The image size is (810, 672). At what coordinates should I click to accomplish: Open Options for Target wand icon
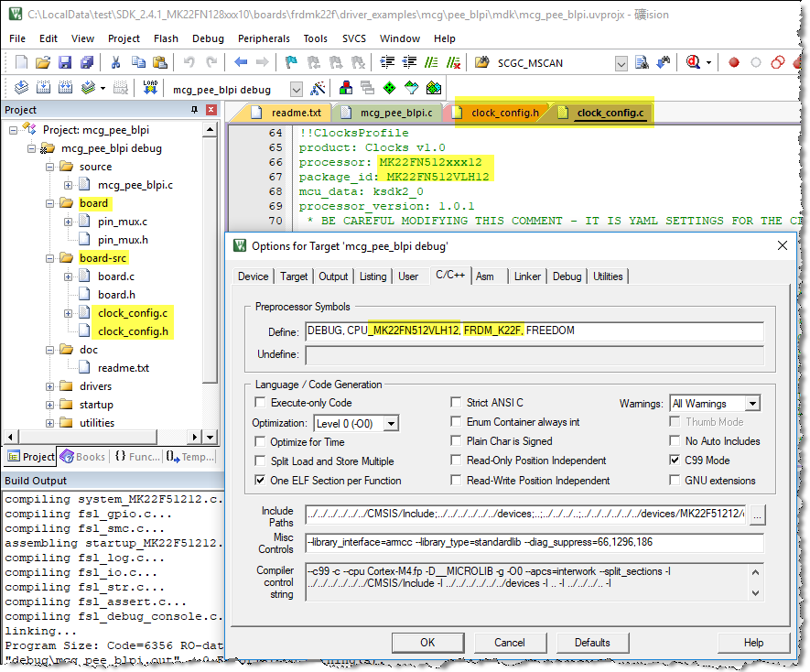[318, 89]
